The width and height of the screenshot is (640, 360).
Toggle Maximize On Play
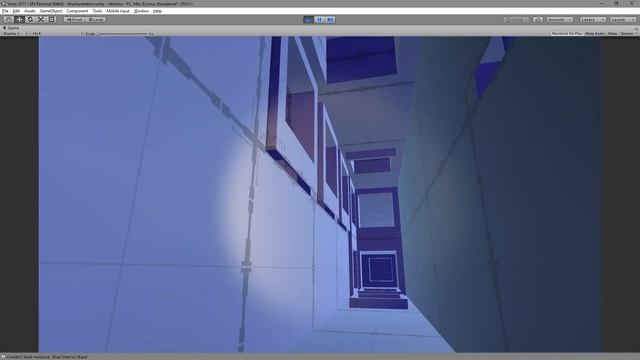point(567,33)
